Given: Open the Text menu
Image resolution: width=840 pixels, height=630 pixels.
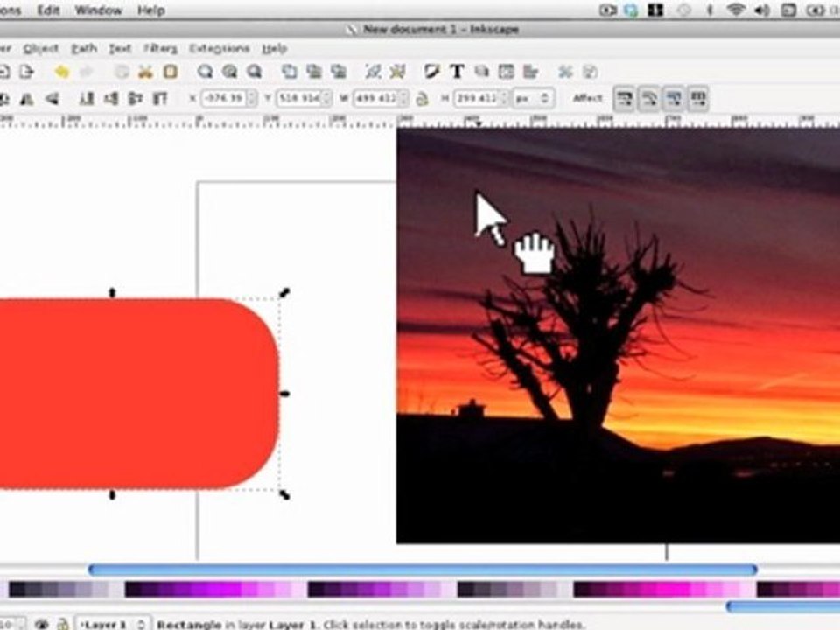Looking at the screenshot, I should [120, 49].
